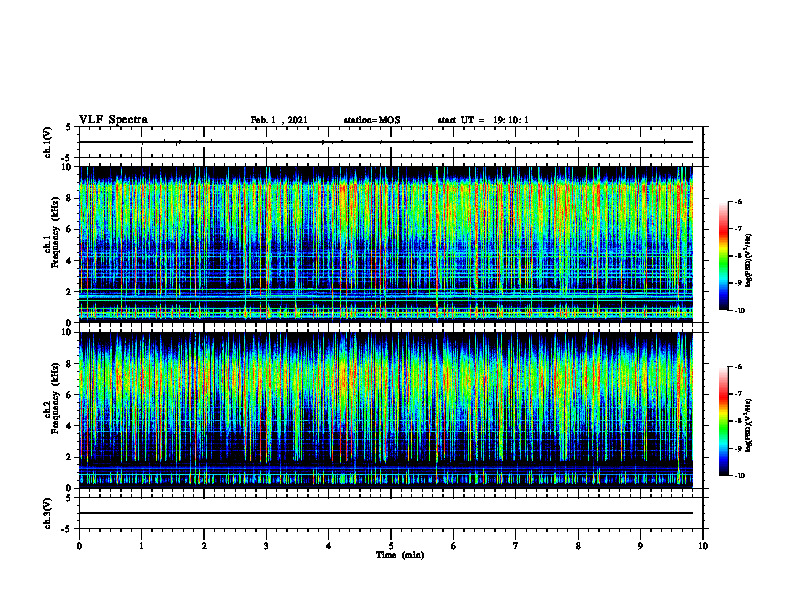Click the "-10" label on ch.2 color bar
The width and height of the screenshot is (792, 612).
click(739, 476)
